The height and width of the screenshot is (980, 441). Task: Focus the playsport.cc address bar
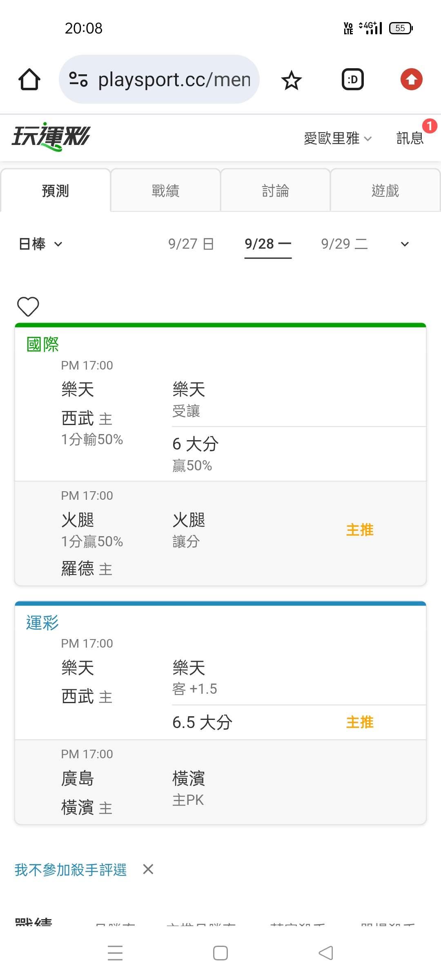pos(159,79)
